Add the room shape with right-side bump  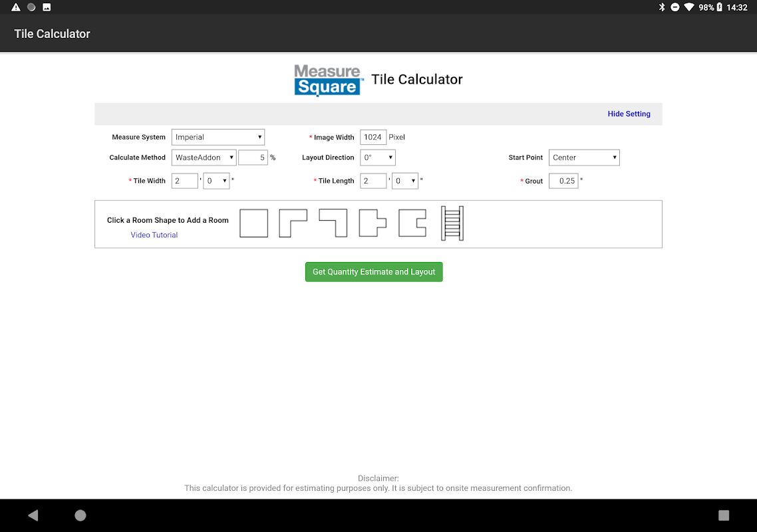tap(373, 223)
